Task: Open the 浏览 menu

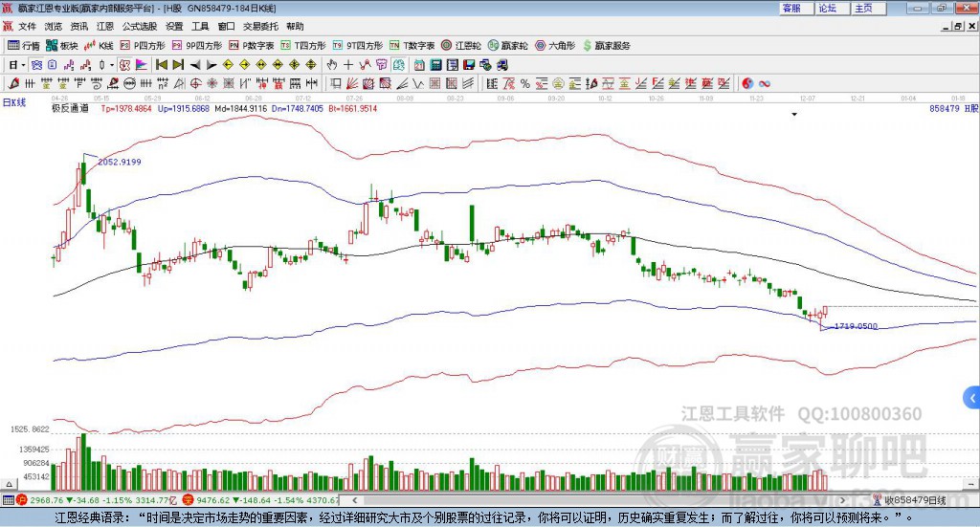Action: pos(54,26)
